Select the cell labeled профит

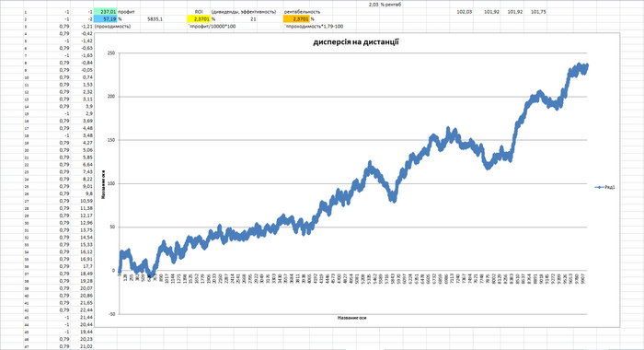tap(127, 12)
